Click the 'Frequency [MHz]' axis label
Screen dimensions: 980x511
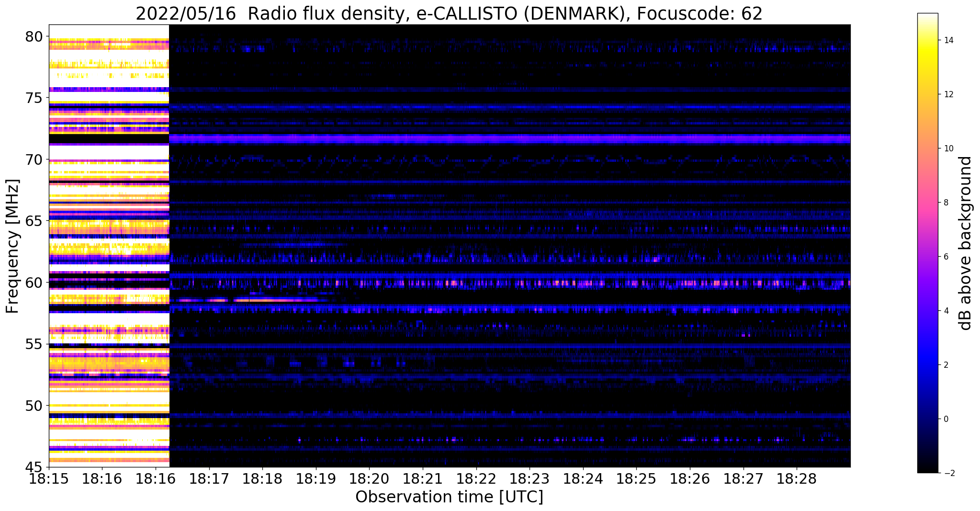[x=13, y=246]
